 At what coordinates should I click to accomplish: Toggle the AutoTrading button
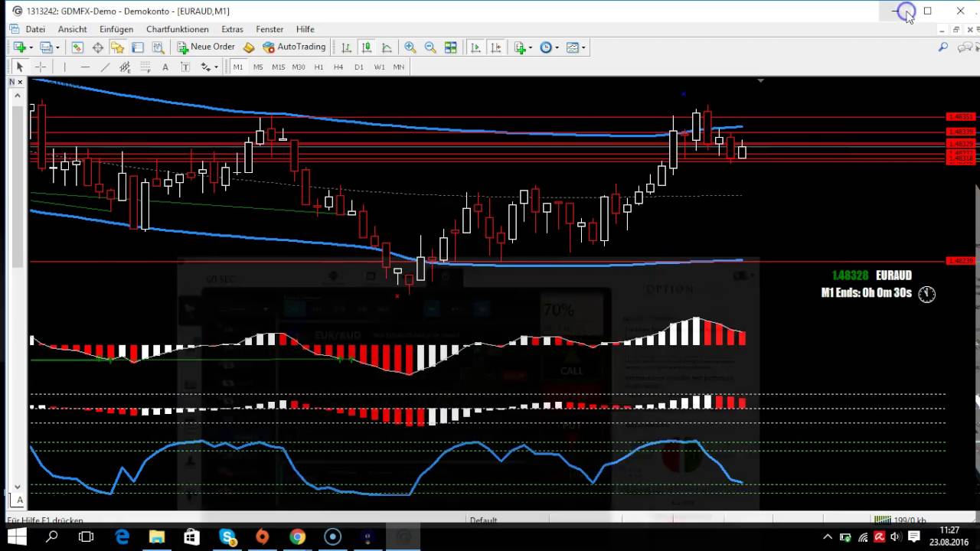(295, 47)
